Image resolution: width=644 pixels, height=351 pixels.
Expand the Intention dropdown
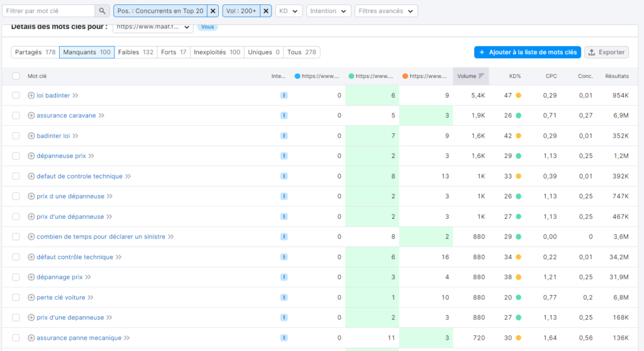pyautogui.click(x=328, y=11)
